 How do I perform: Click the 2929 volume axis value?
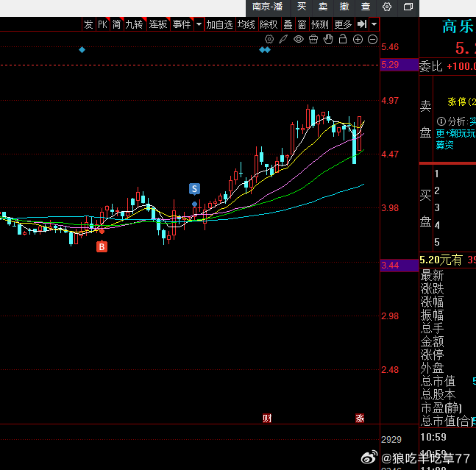pyautogui.click(x=391, y=439)
